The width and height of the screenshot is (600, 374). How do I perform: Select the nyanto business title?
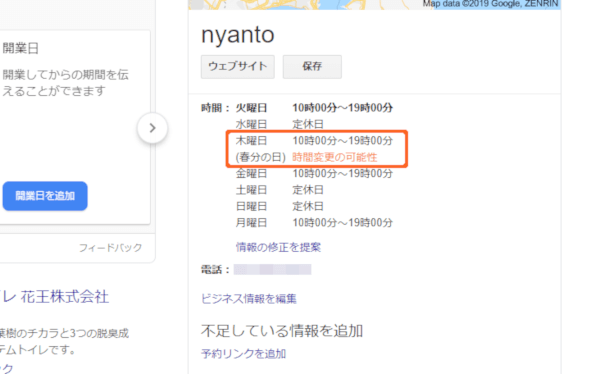click(x=238, y=35)
